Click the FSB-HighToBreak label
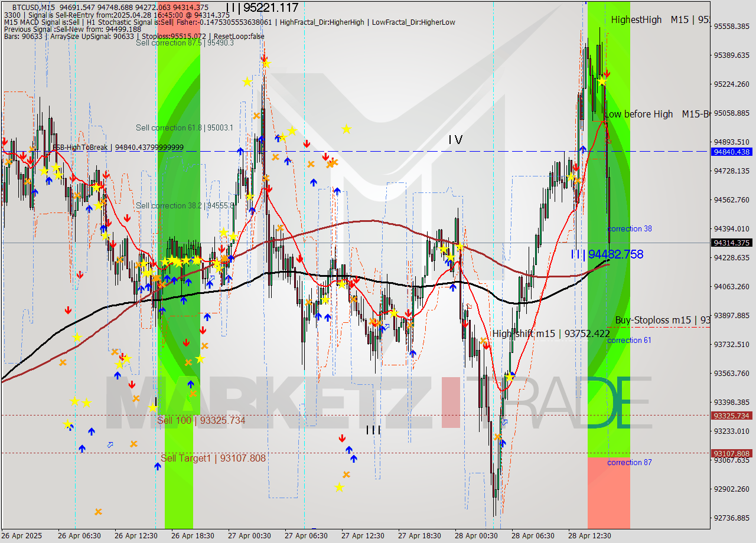 coord(81,148)
